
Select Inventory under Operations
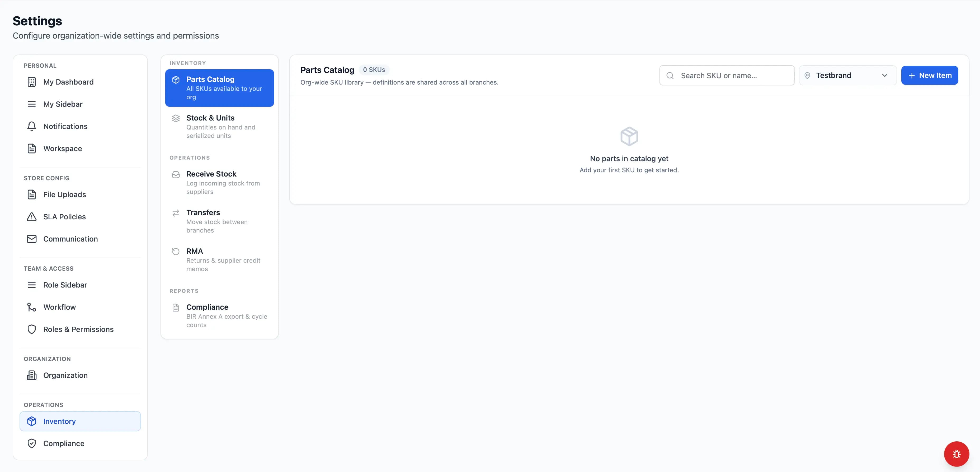click(x=80, y=421)
